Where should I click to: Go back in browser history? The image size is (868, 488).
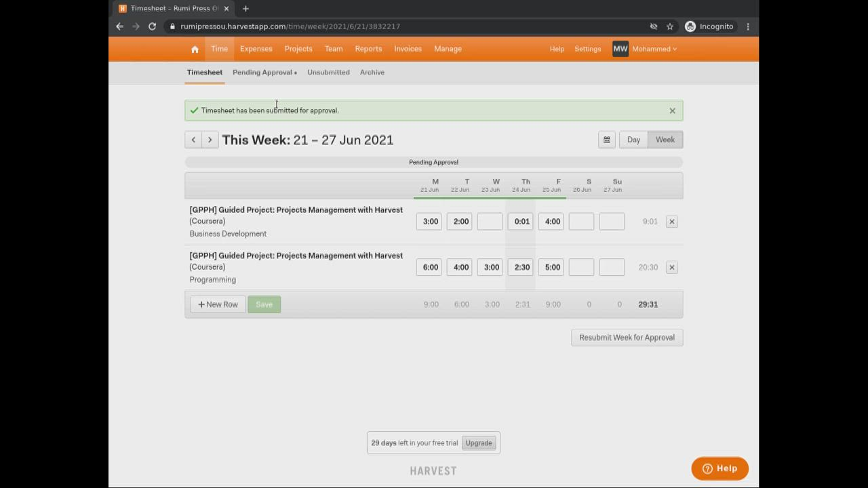pyautogui.click(x=119, y=26)
